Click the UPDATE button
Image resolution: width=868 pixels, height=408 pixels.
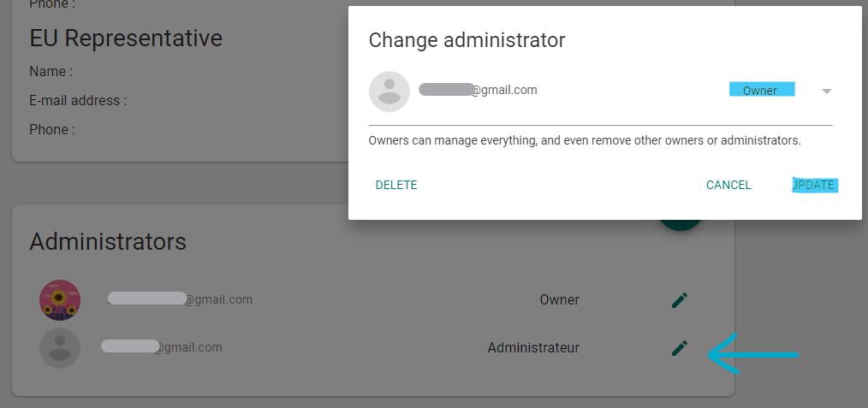pyautogui.click(x=815, y=186)
